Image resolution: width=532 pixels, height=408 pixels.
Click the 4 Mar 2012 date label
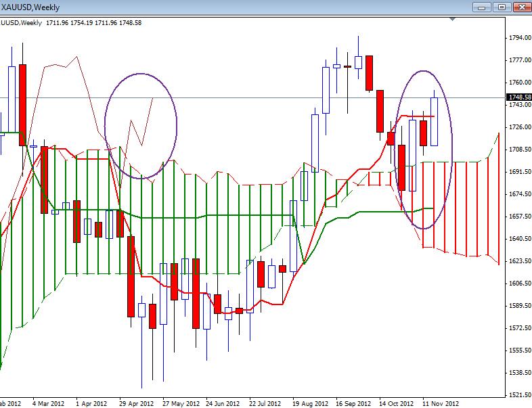pos(48,403)
